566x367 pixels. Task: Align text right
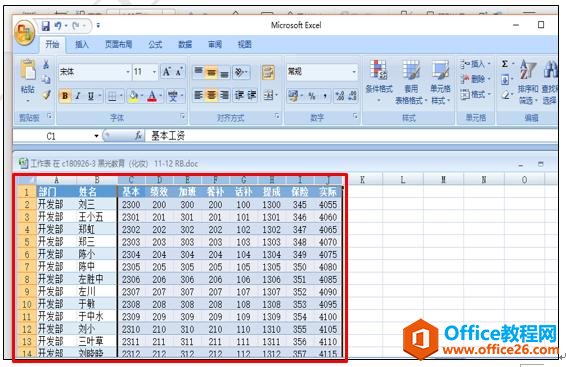(x=224, y=96)
